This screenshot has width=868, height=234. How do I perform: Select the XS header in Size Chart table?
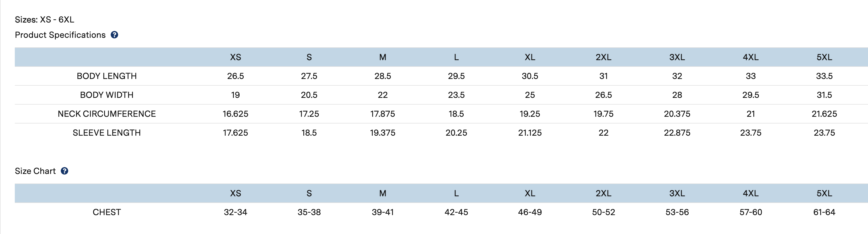tap(235, 193)
